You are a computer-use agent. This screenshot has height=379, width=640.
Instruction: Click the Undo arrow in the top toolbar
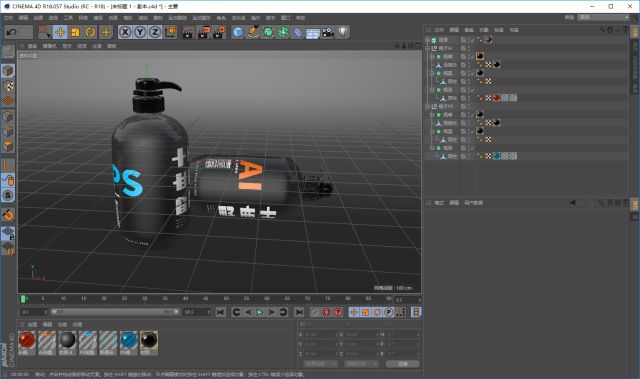click(12, 32)
